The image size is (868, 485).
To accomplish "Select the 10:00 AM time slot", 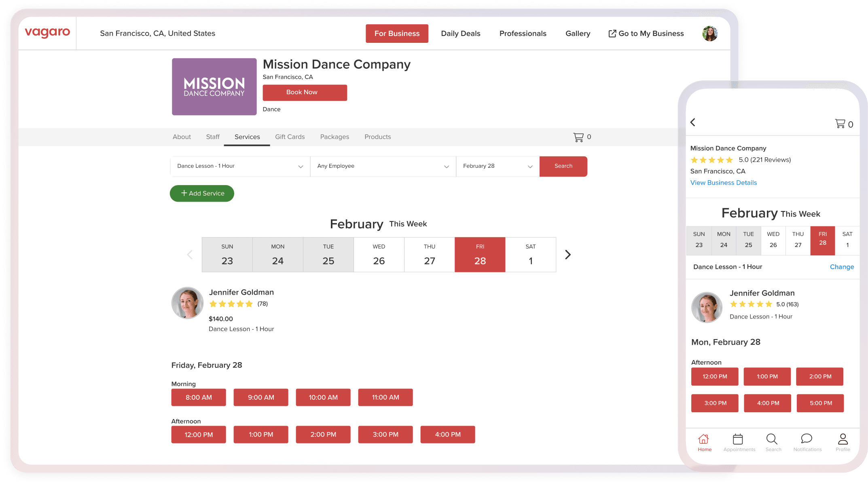I will [323, 397].
